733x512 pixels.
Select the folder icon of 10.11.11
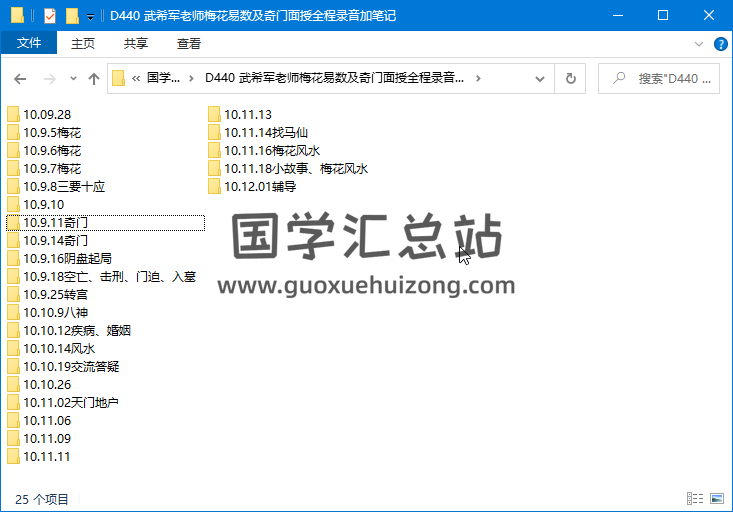[14, 456]
